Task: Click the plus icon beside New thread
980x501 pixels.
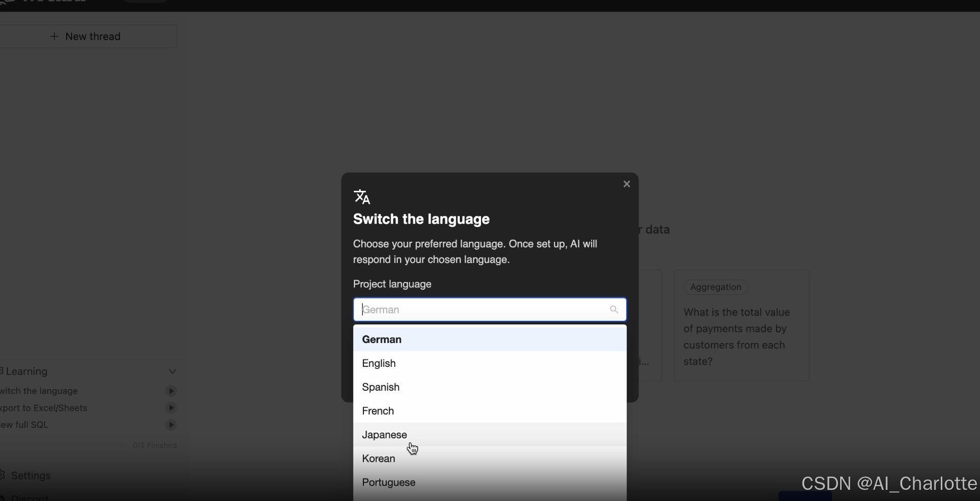Action: [x=54, y=36]
